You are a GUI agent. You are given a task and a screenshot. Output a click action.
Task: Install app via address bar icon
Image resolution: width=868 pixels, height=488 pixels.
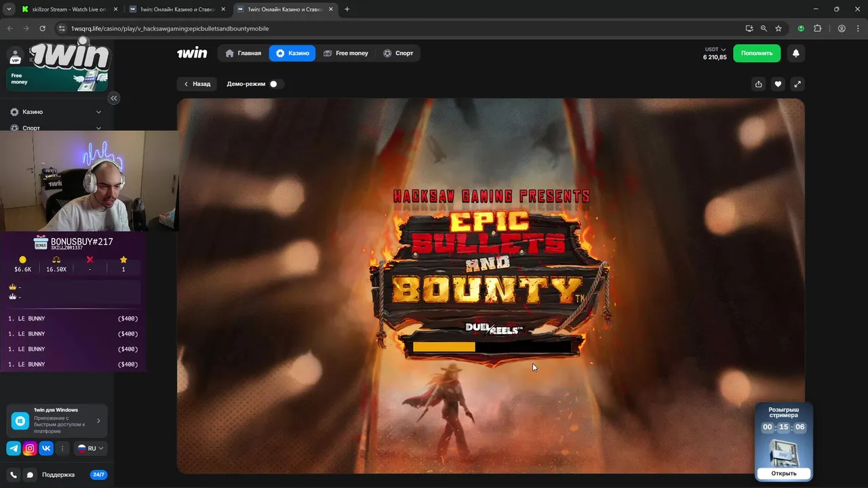[x=749, y=28]
